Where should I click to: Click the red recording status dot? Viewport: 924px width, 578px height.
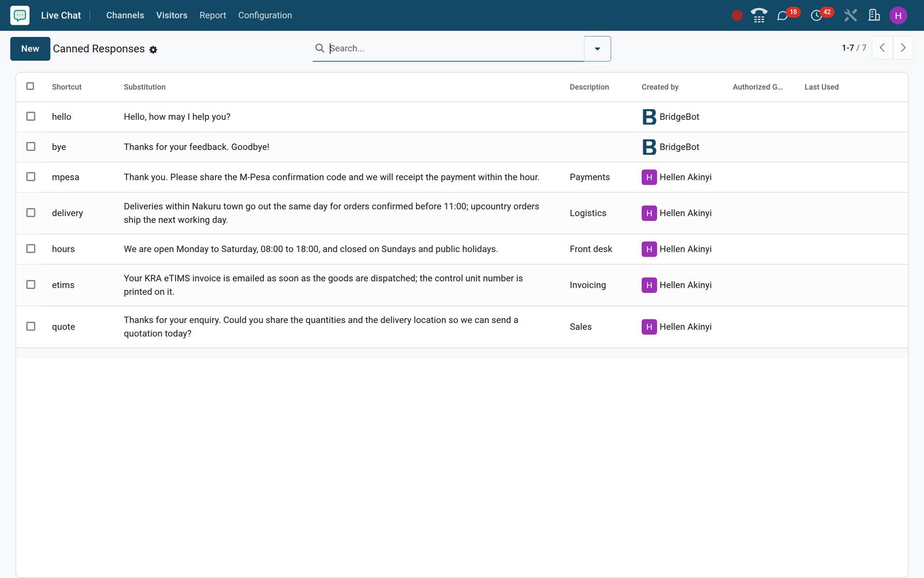[x=737, y=16]
